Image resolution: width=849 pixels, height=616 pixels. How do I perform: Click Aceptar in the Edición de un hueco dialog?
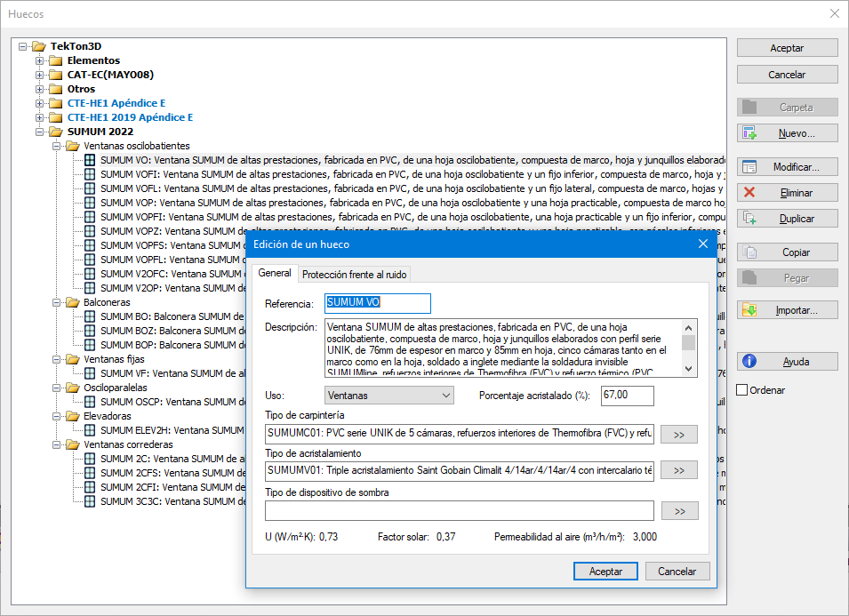(605, 571)
